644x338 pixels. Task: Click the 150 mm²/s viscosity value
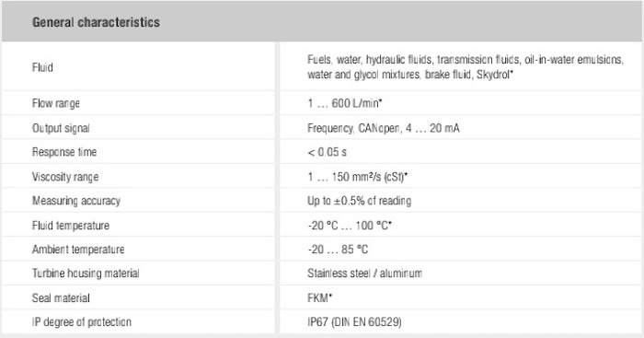coord(357,177)
